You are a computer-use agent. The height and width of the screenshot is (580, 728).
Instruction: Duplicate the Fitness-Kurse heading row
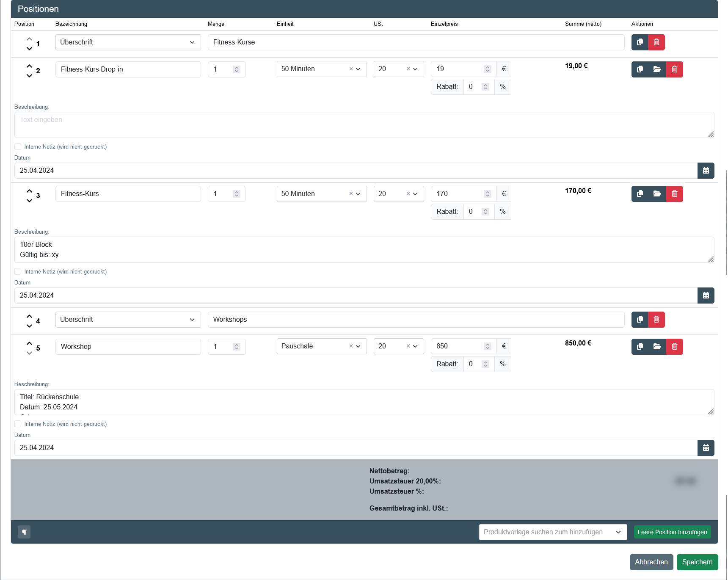pyautogui.click(x=640, y=42)
